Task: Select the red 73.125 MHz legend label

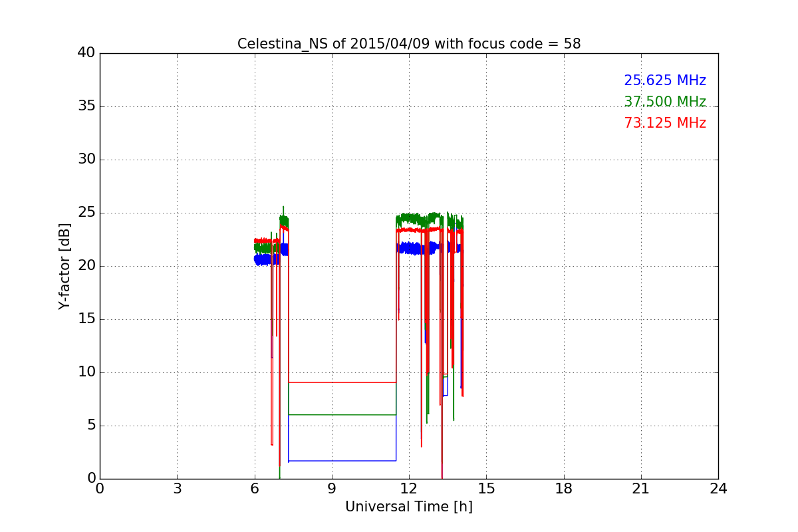Action: (665, 123)
